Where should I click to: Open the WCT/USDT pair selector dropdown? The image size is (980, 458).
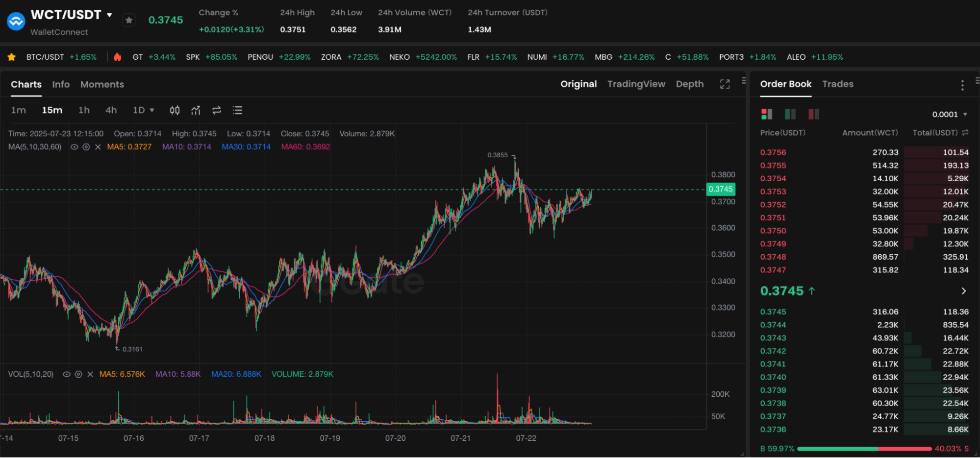point(109,15)
